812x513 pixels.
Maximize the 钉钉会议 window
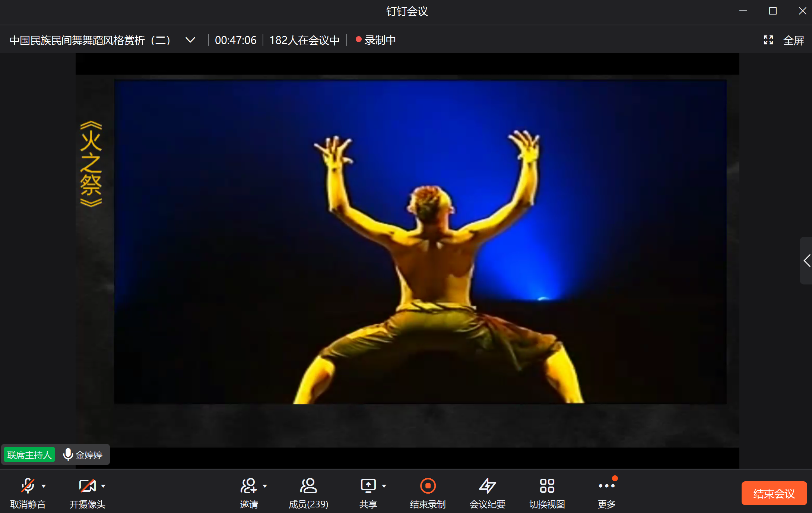[773, 11]
